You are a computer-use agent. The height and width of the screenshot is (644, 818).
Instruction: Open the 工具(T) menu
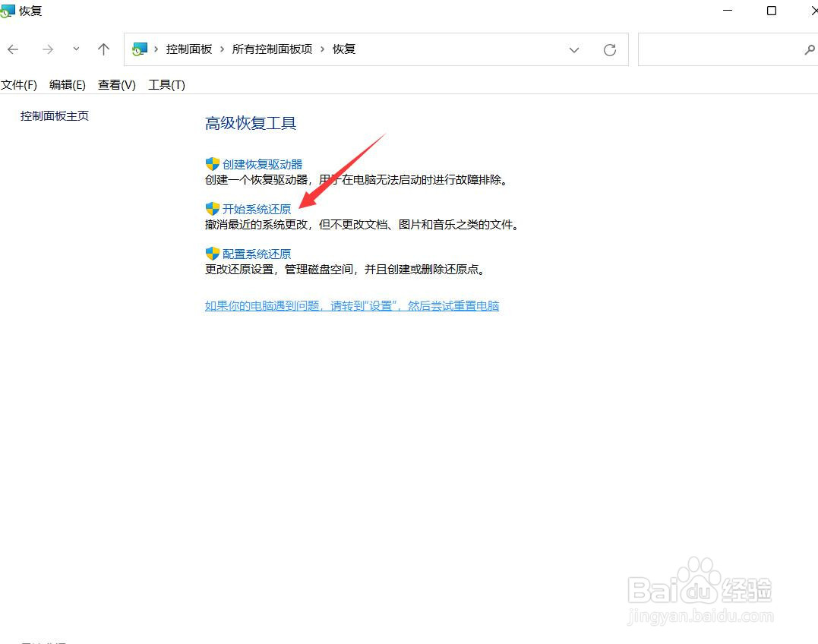(166, 84)
